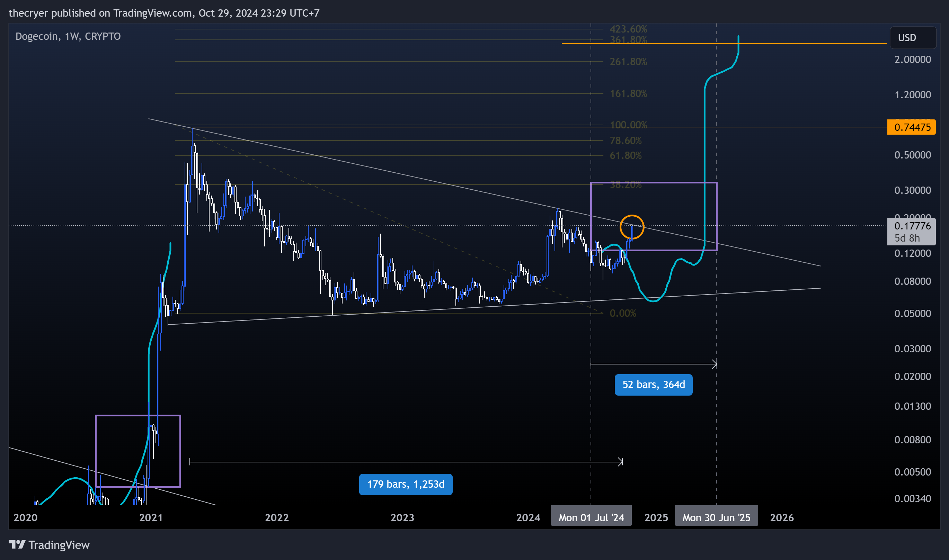Click the 0.30000 price axis value

click(x=912, y=190)
